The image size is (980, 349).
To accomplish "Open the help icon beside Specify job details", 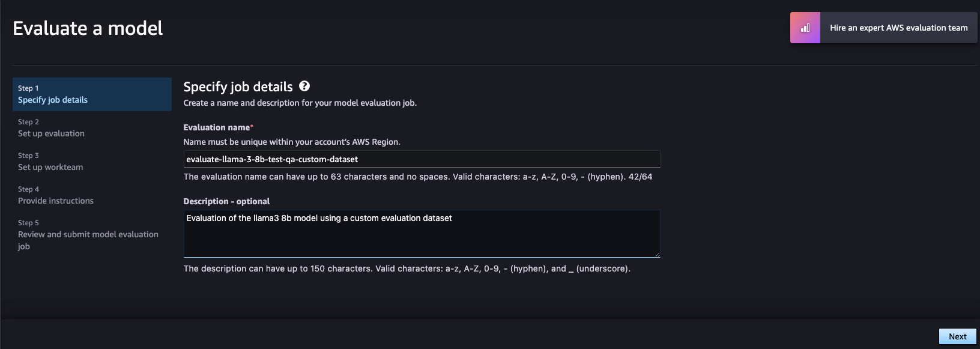I will [x=304, y=86].
